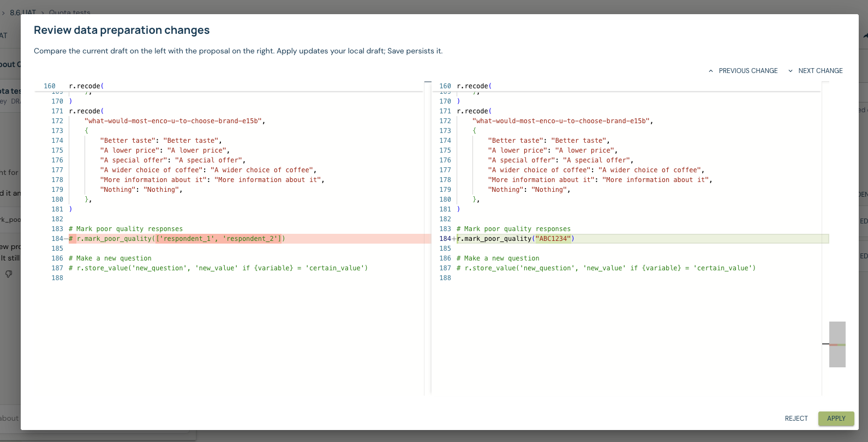
Task: Apply the proposed data preparation changes
Action: 836,419
